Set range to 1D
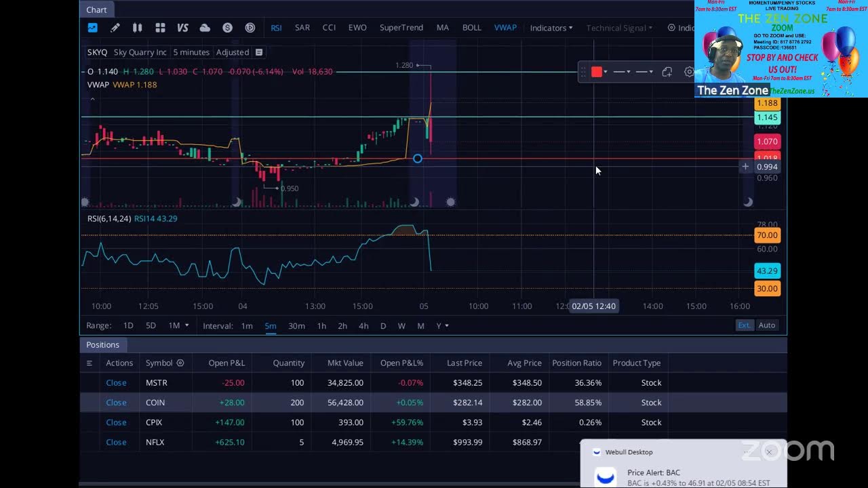The width and height of the screenshot is (868, 488). point(128,325)
